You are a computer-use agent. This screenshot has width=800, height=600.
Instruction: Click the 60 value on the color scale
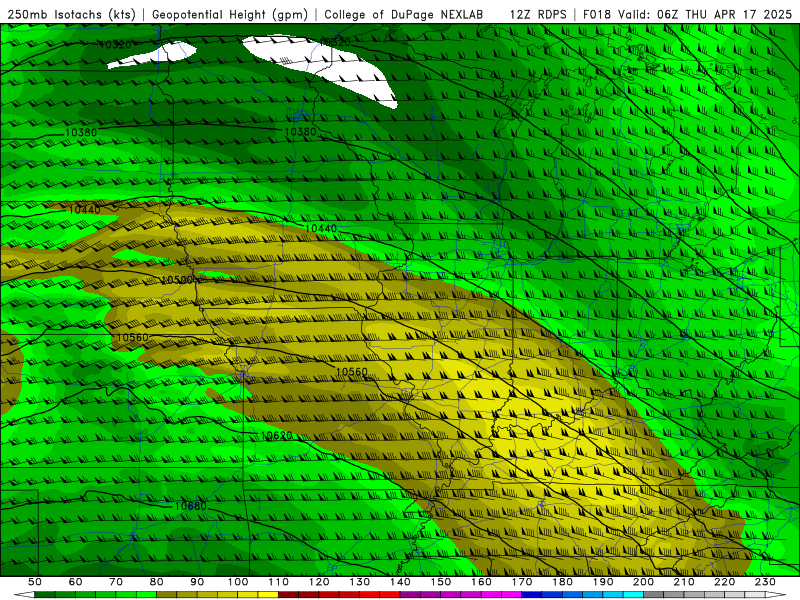(x=75, y=582)
